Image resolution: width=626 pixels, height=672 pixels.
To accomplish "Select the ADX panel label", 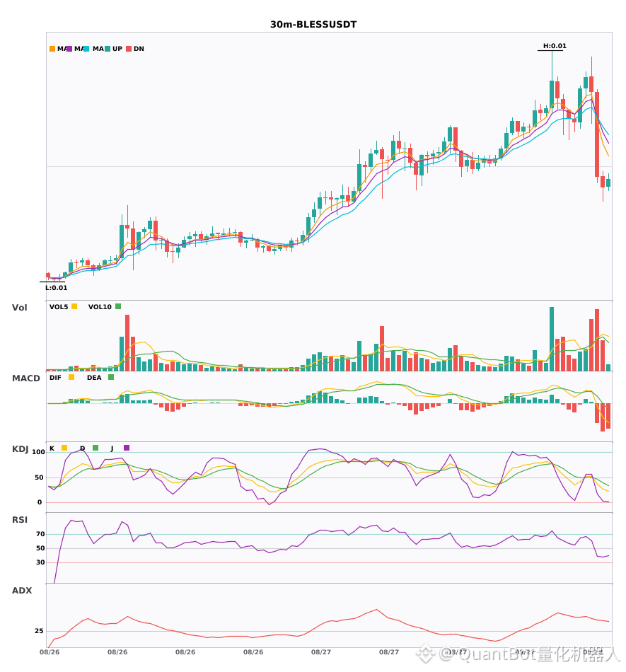I will 22,591.
